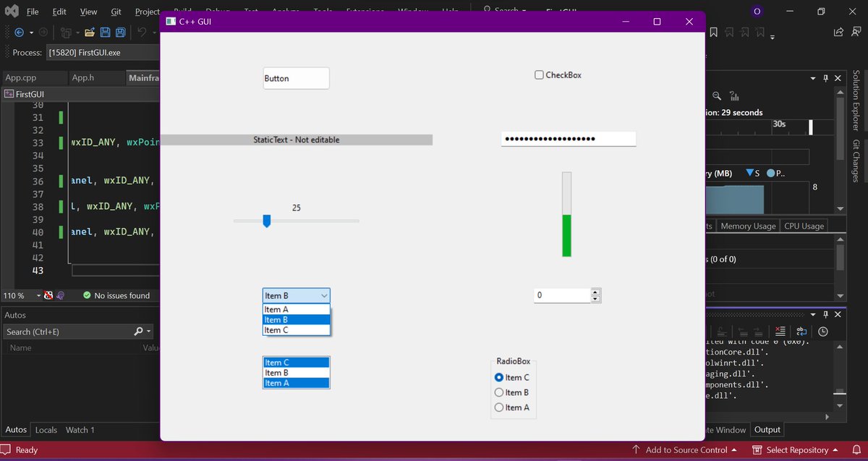
Task: Switch to the Locals tab
Action: pos(46,430)
